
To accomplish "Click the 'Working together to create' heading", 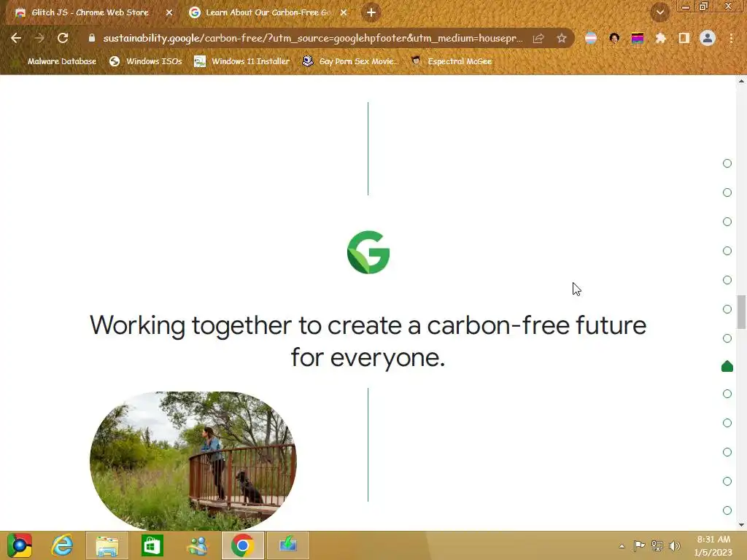I will click(x=368, y=341).
